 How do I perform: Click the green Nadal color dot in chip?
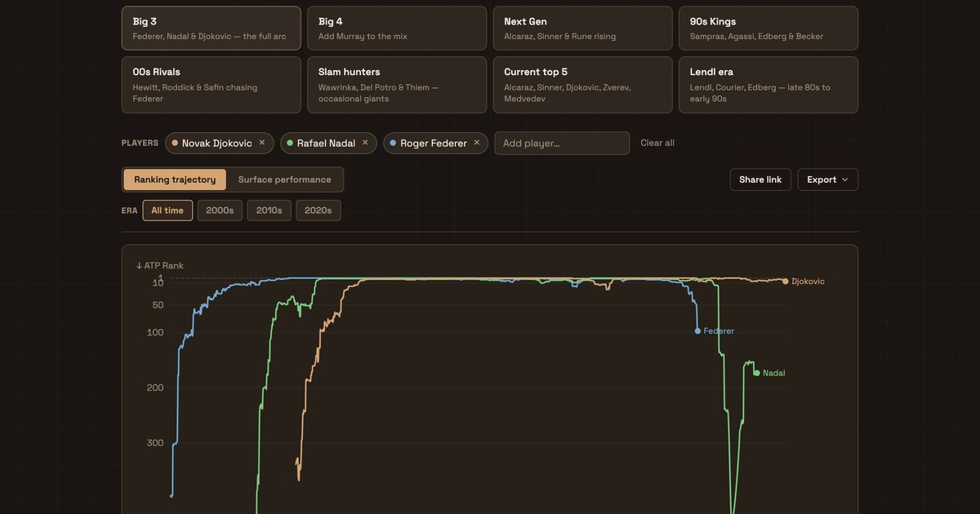click(290, 143)
